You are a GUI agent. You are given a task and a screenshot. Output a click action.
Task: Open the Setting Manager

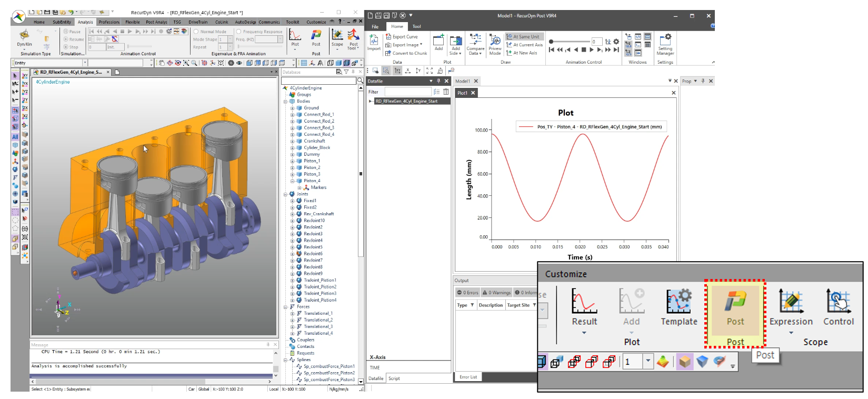click(x=665, y=44)
